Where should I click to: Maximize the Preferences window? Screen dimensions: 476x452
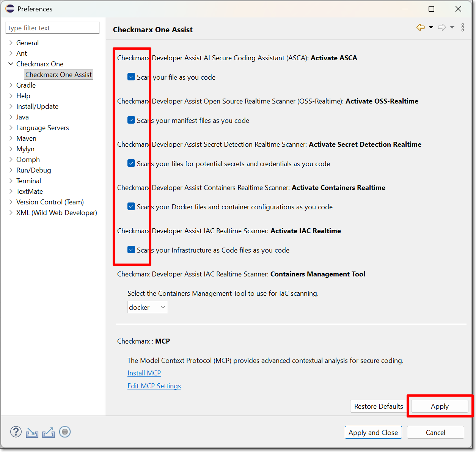[x=431, y=9]
